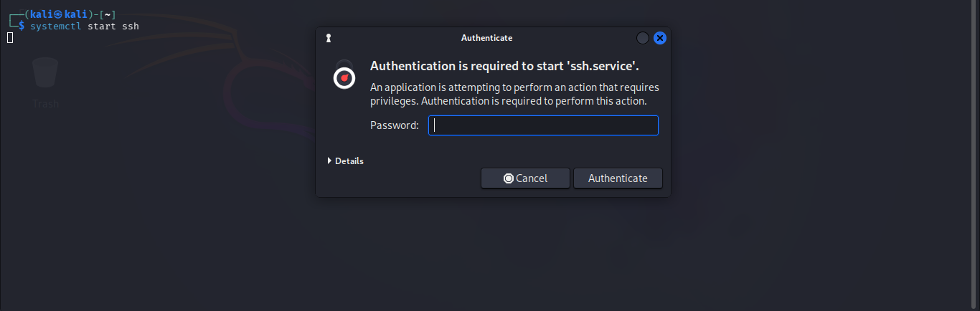
Task: Click the Trash icon on the desktop
Action: pos(45,74)
